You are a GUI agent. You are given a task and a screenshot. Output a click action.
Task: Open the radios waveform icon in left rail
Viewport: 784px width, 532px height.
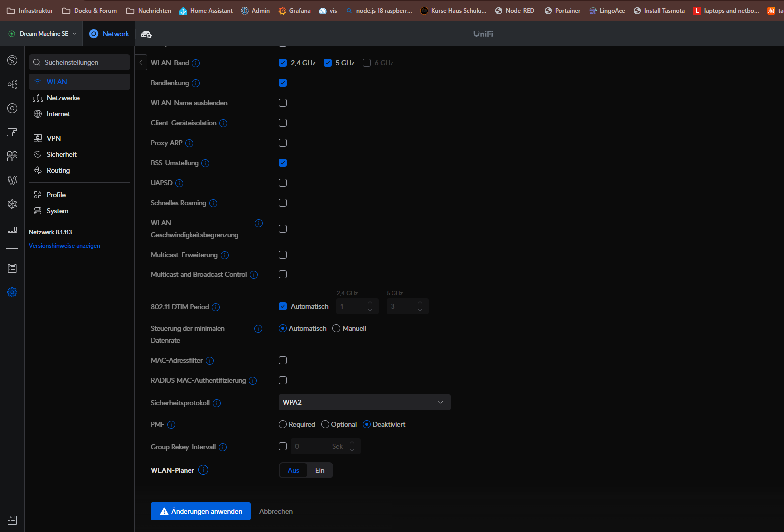click(12, 180)
